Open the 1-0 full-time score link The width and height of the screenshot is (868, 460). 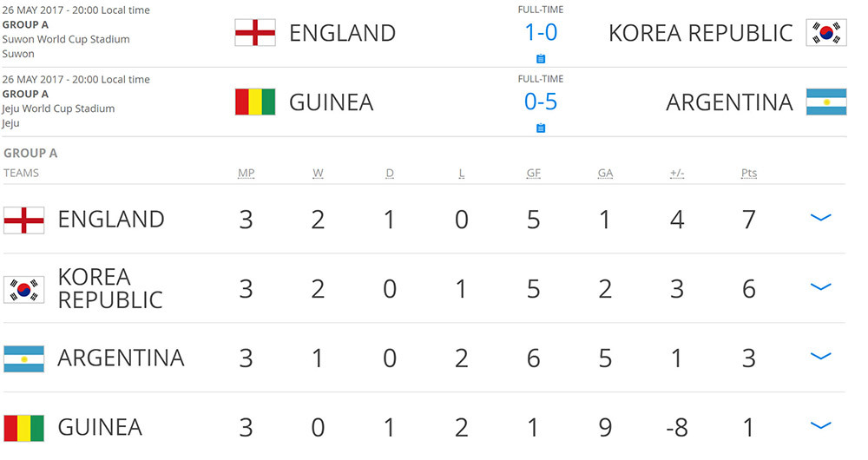pos(541,33)
